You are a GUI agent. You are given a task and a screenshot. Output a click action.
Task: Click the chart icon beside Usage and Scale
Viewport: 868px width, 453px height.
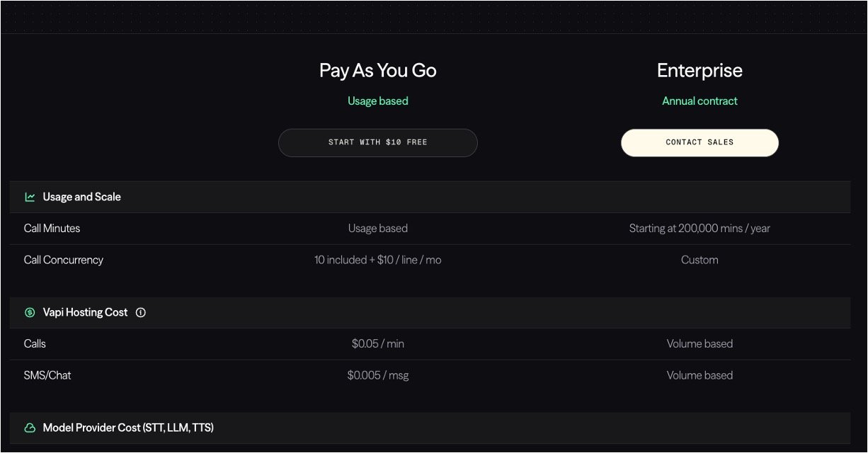(30, 197)
